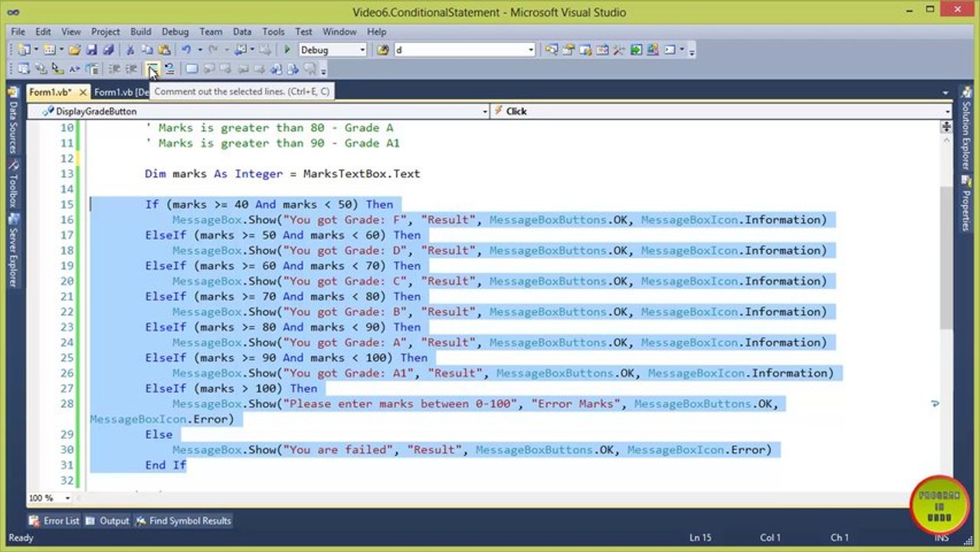Expand the Properties side panel

click(965, 204)
